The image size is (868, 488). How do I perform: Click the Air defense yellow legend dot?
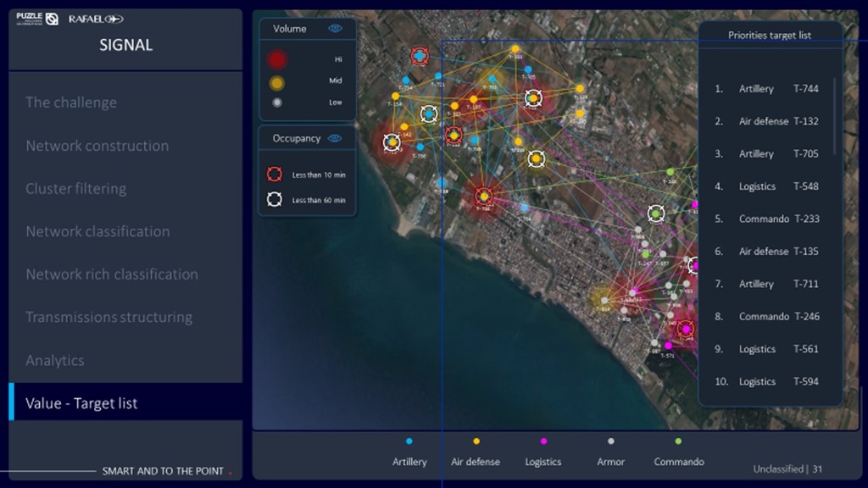pyautogui.click(x=476, y=441)
